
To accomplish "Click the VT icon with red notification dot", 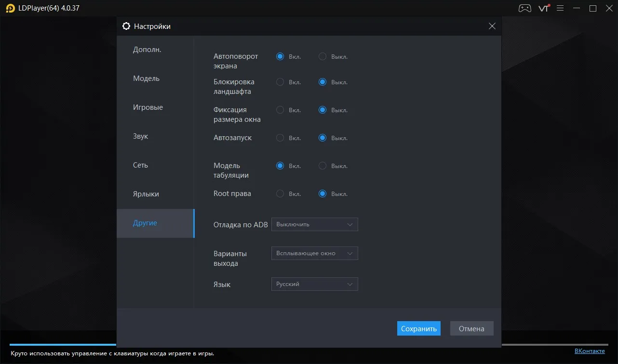I will pyautogui.click(x=544, y=8).
